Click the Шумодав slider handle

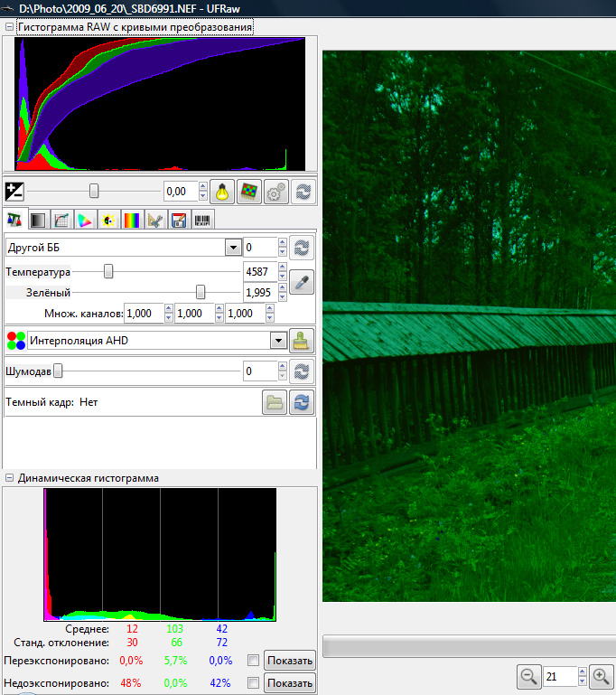coord(58,371)
